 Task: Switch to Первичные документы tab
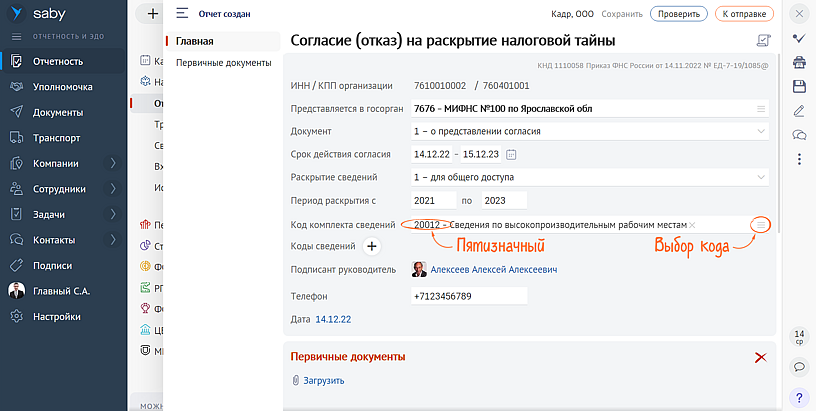[x=223, y=63]
